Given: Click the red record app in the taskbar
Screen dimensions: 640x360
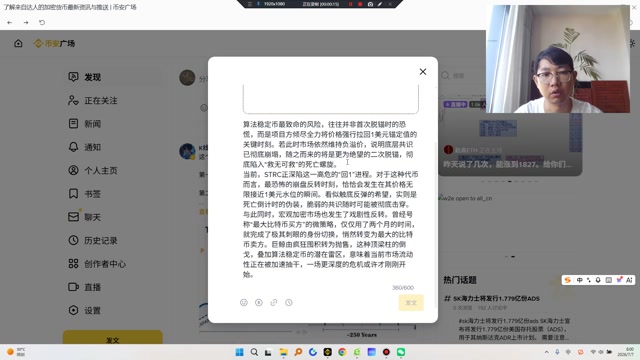Looking at the screenshot, I should click(386, 352).
